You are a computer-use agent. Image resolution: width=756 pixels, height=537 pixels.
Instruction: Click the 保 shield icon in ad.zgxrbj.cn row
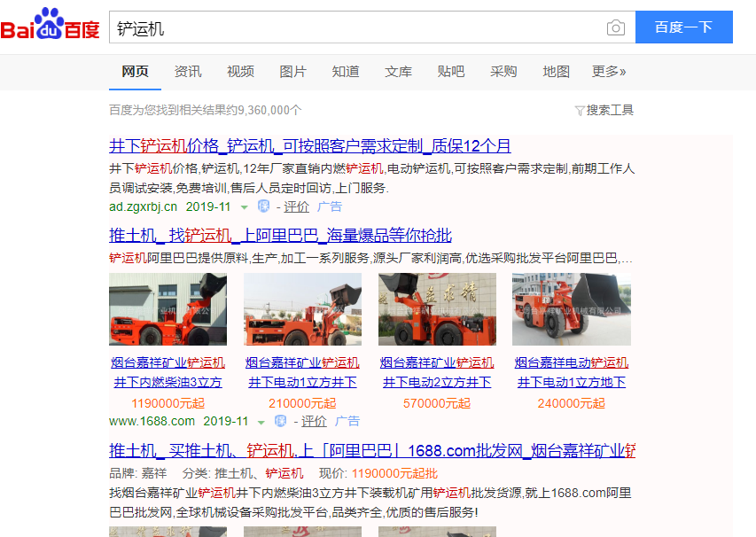263,206
